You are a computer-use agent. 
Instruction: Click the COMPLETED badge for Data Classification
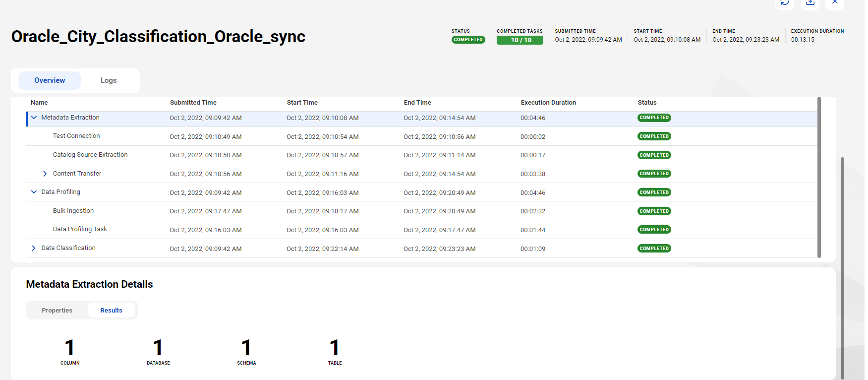coord(654,249)
